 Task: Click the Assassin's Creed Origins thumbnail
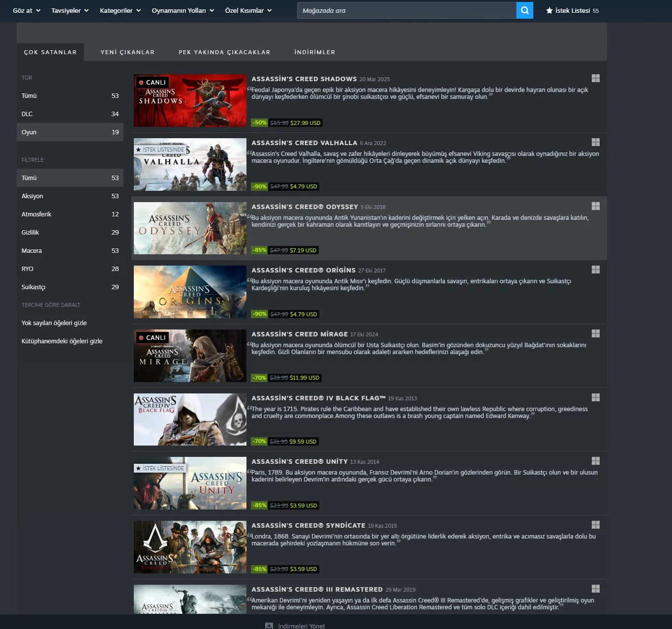click(190, 292)
